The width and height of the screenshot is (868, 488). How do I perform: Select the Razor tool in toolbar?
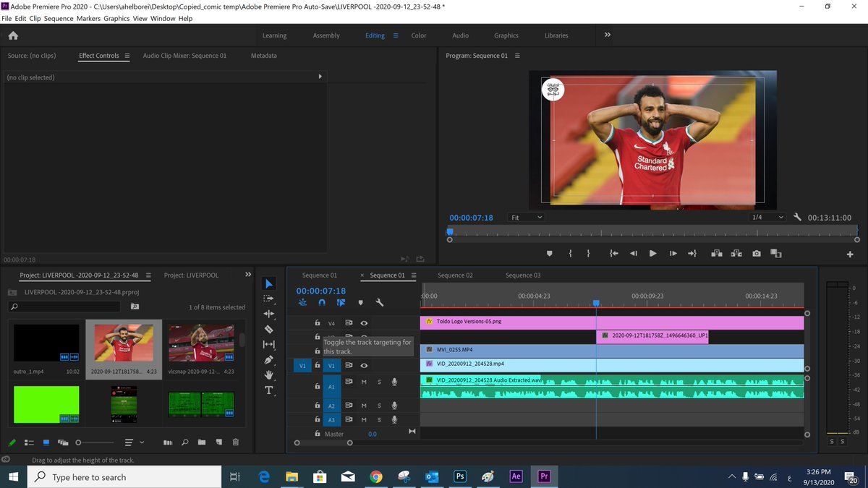(269, 329)
